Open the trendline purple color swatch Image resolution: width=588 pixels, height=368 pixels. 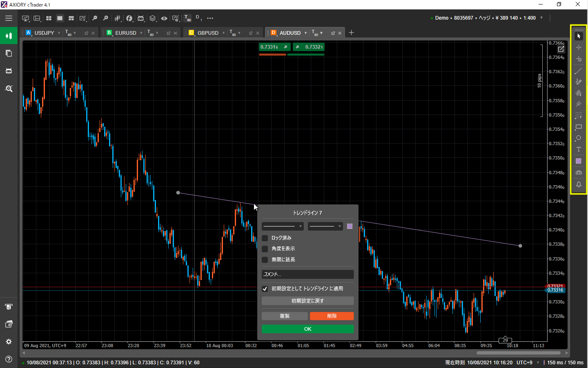pyautogui.click(x=350, y=226)
